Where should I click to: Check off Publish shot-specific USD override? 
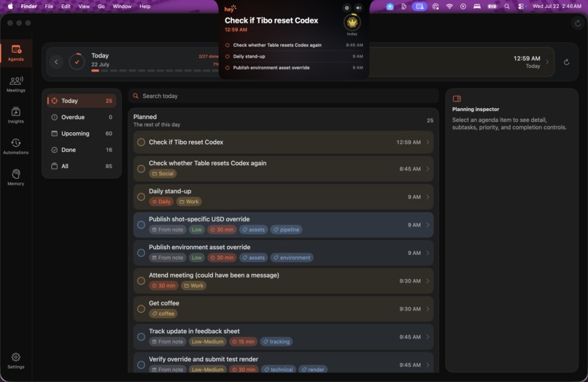point(141,225)
